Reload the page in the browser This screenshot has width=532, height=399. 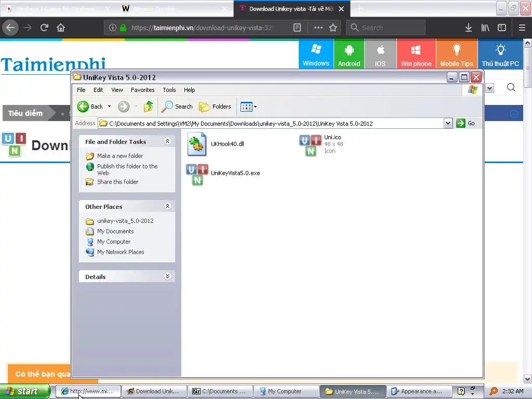[x=44, y=28]
